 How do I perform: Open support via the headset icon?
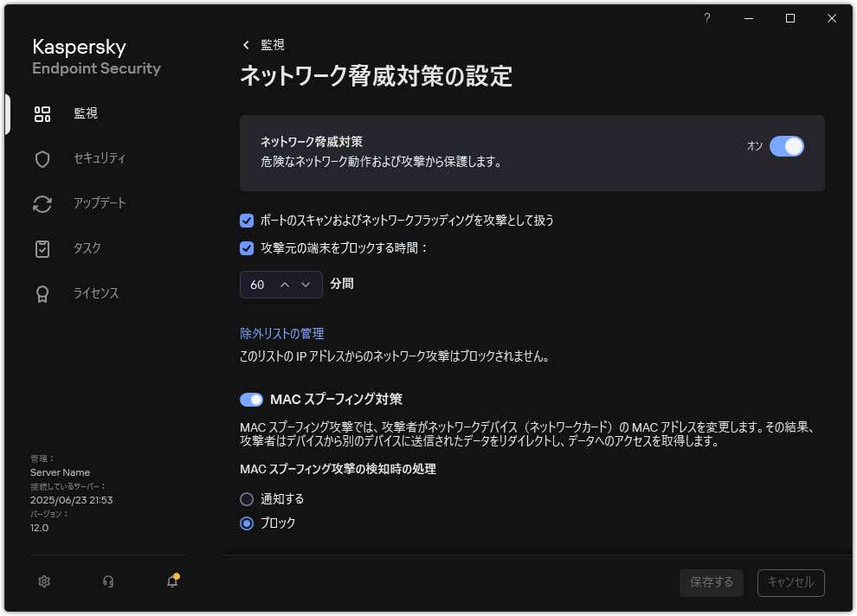[x=107, y=581]
